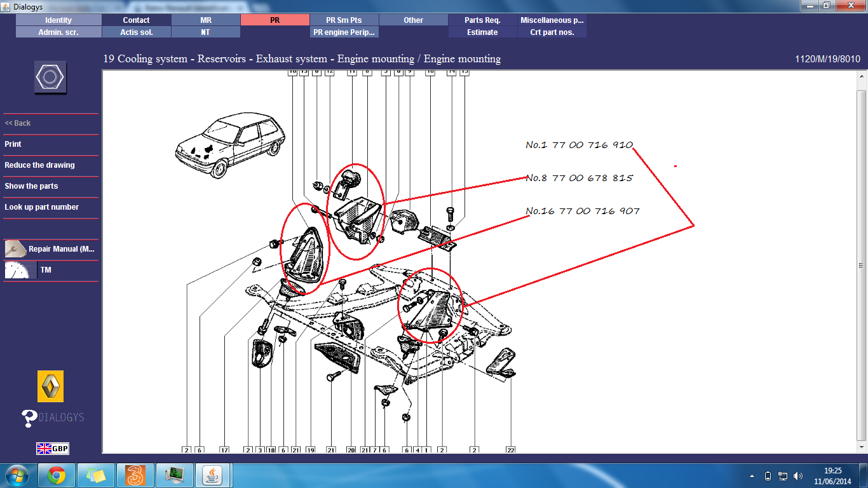Click the vertical scrollbar down arrow
868x488 pixels.
(861, 447)
